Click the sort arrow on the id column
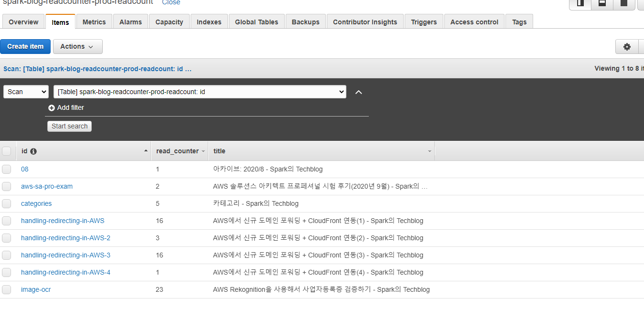This screenshot has height=309, width=644. (146, 151)
